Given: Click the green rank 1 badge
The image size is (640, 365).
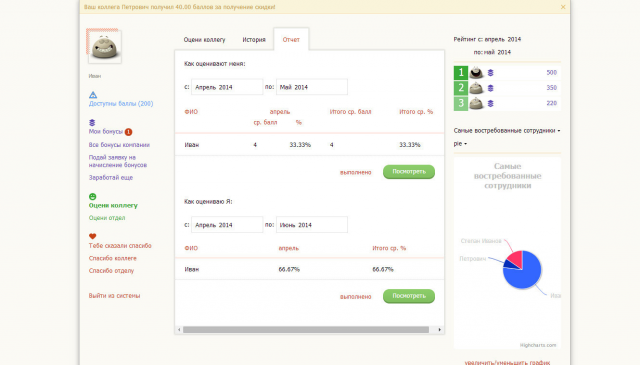Looking at the screenshot, I should pos(461,73).
